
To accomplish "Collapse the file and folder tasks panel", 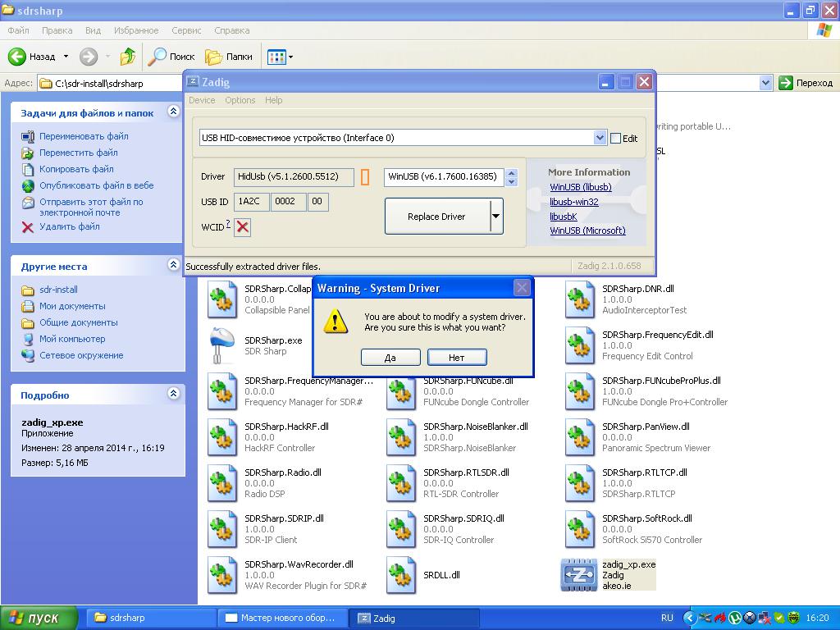I will tap(173, 112).
